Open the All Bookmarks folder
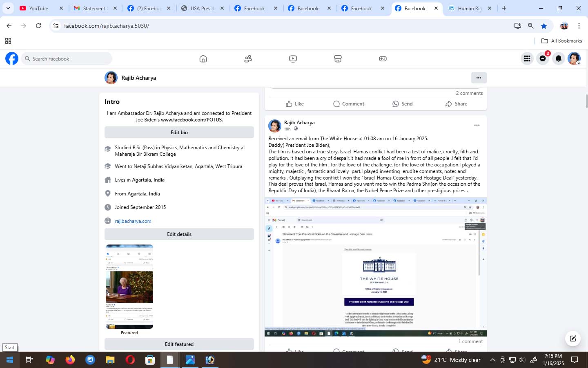Image resolution: width=588 pixels, height=368 pixels. [x=561, y=41]
